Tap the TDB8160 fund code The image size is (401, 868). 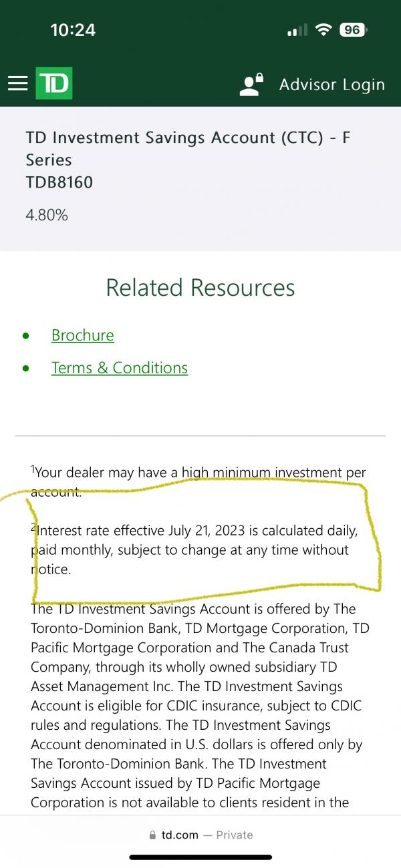[x=59, y=182]
